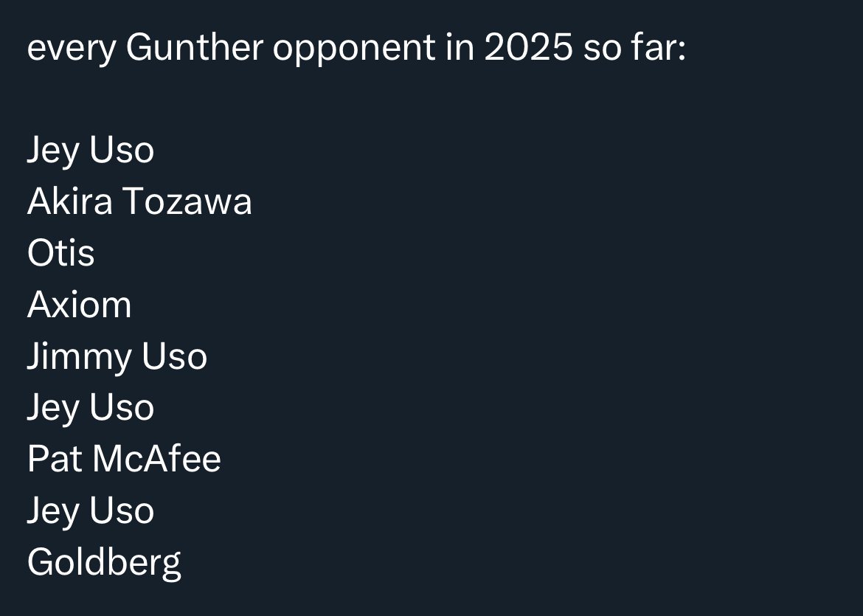The image size is (863, 616).
Task: Click the third "Jey Uso" entry
Action: (90, 511)
